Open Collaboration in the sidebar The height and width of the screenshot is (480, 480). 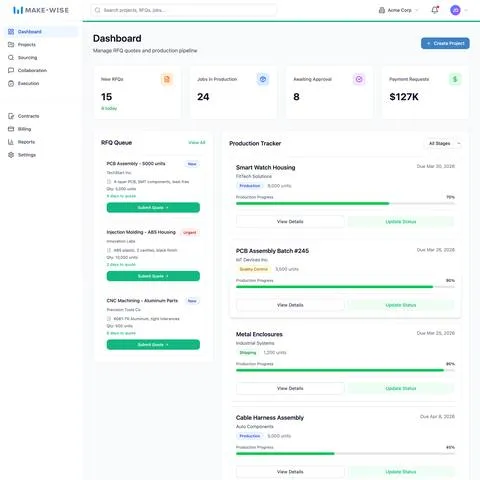(x=42, y=70)
